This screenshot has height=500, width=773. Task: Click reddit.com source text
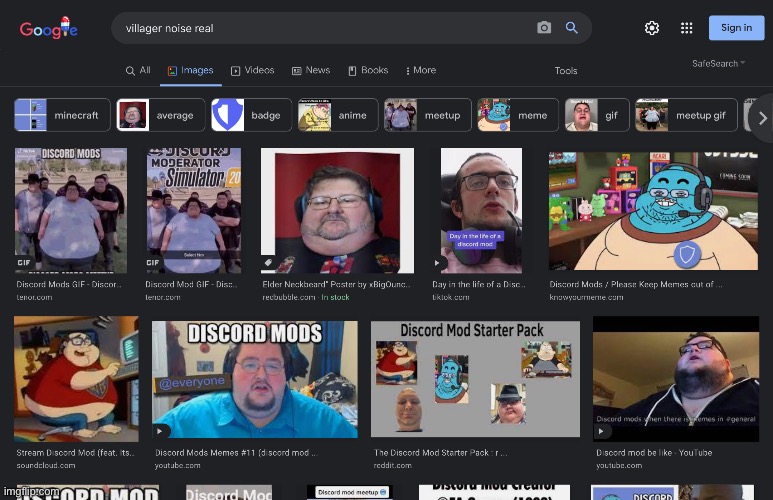pyautogui.click(x=392, y=465)
